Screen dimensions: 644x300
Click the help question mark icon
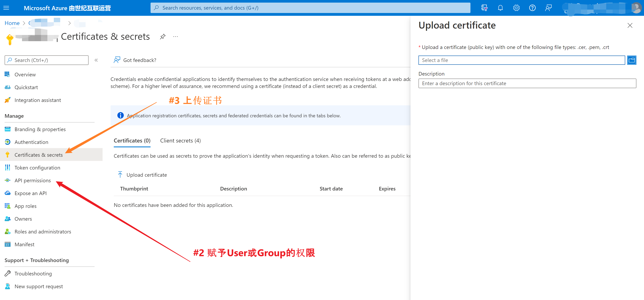(x=532, y=8)
